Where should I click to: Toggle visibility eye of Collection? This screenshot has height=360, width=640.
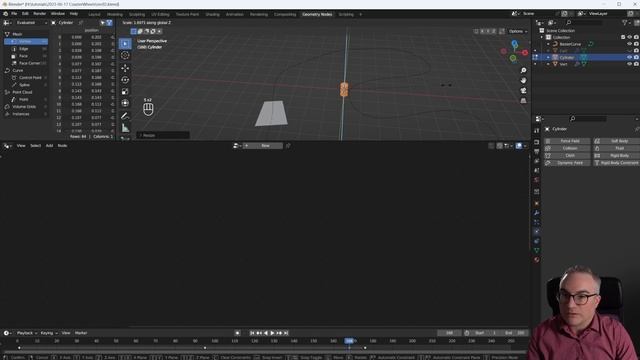coord(629,37)
